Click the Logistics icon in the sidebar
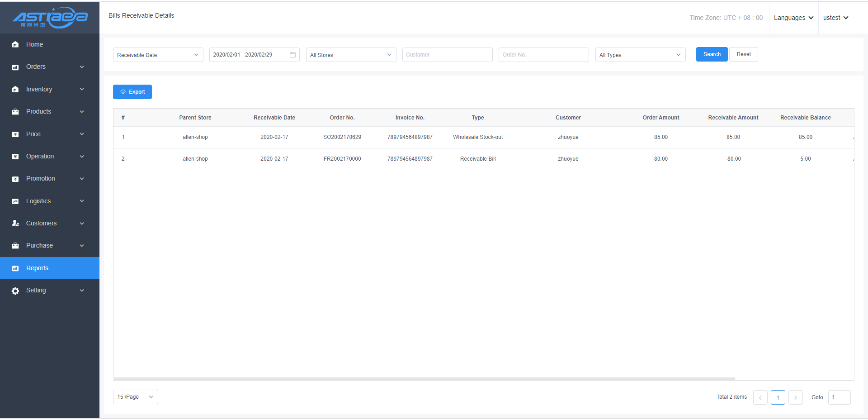 [x=15, y=201]
